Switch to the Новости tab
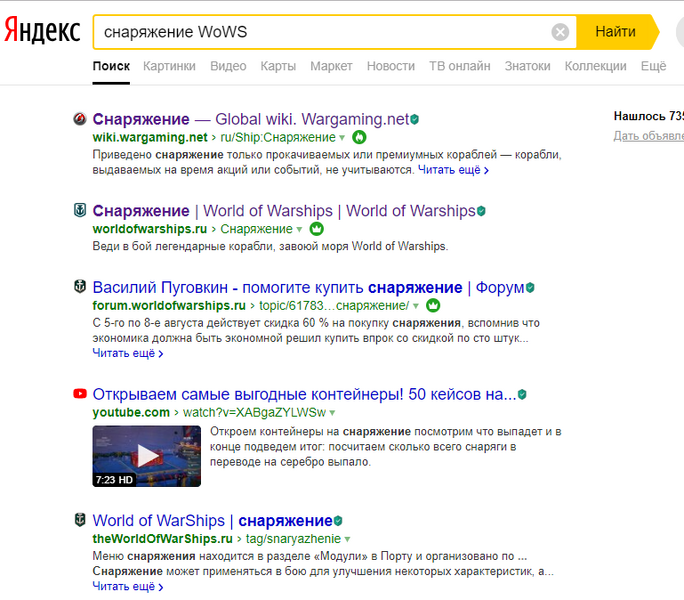The width and height of the screenshot is (684, 600). (390, 66)
